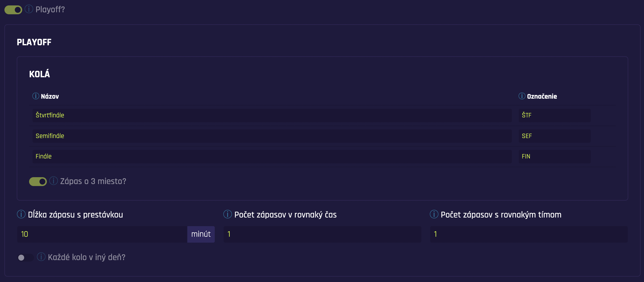Screen dimensions: 644x282
Task: Click info icon for Dĺžka zápasu s prestávkou
Action: (21, 214)
